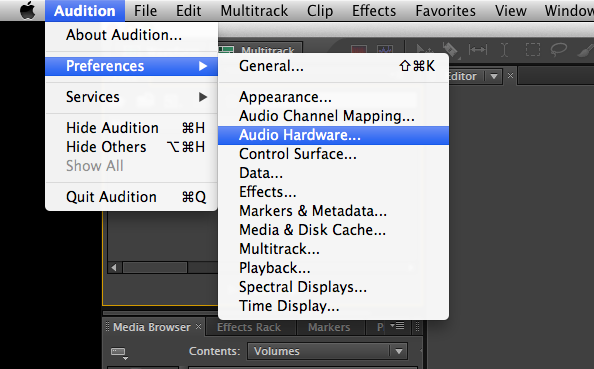Open the View menu
Screen dimensions: 594x369
coord(511,11)
